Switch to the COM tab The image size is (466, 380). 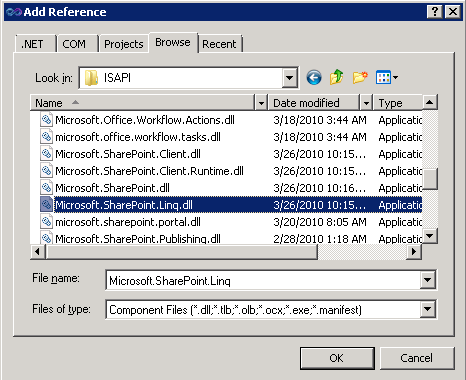pyautogui.click(x=74, y=44)
